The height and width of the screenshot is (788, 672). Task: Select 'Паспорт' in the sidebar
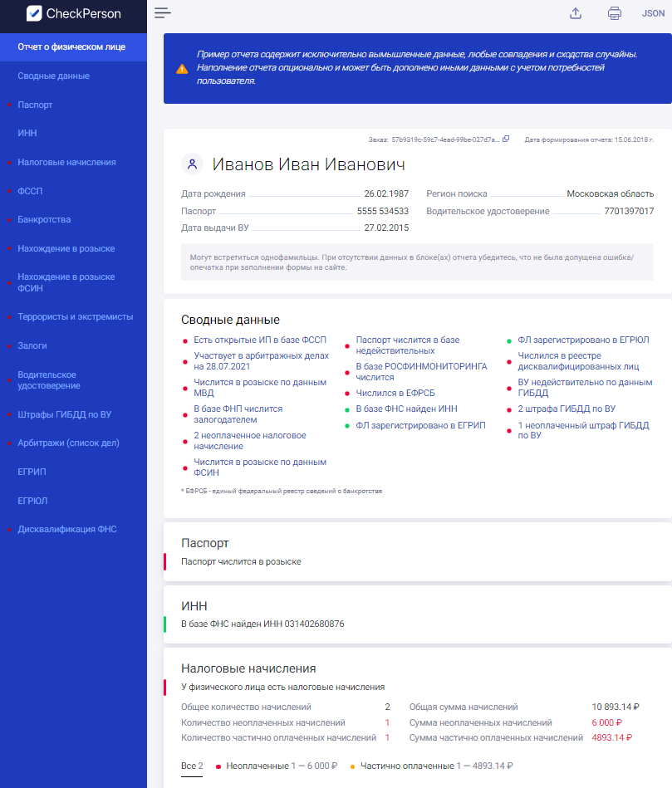tap(35, 105)
